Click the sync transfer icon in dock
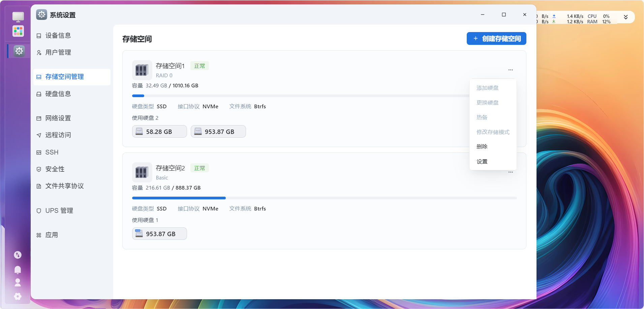 coord(18,255)
